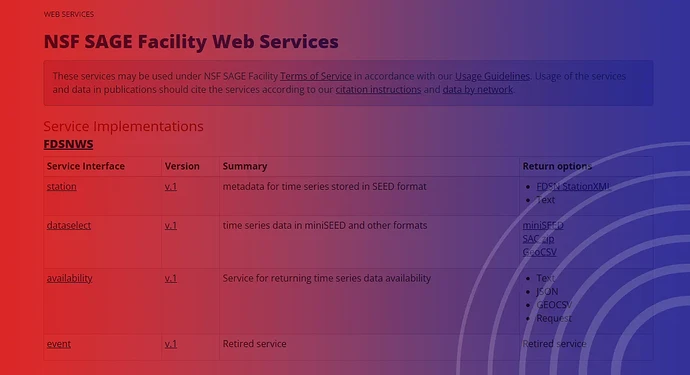Click the NSF SAGE Facility Web Services title
This screenshot has height=375, width=690.
pos(191,42)
